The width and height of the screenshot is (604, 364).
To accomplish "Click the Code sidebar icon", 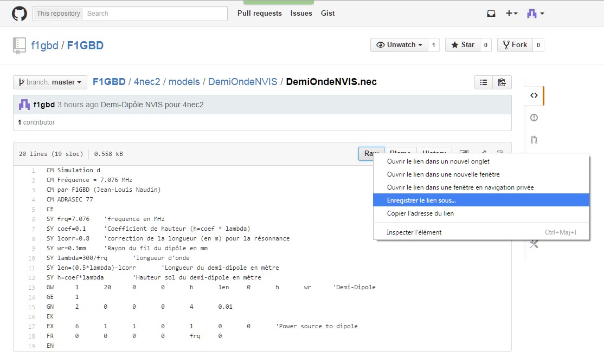I will click(534, 95).
